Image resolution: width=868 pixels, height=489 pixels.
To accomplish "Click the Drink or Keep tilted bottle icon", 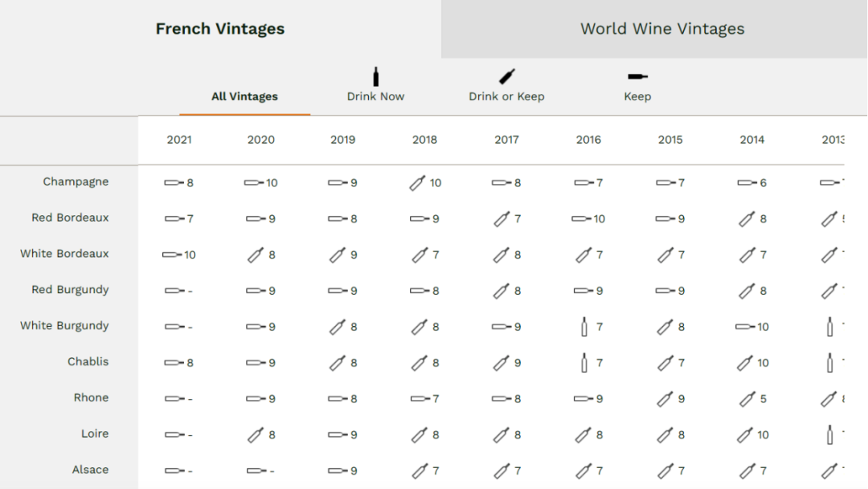I will [506, 77].
